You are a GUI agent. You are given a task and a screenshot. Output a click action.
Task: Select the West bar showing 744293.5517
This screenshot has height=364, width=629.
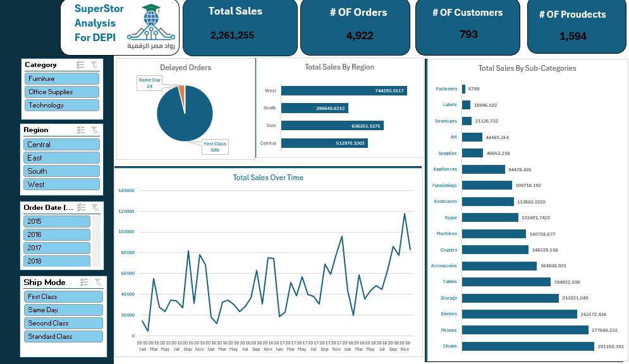pos(344,90)
